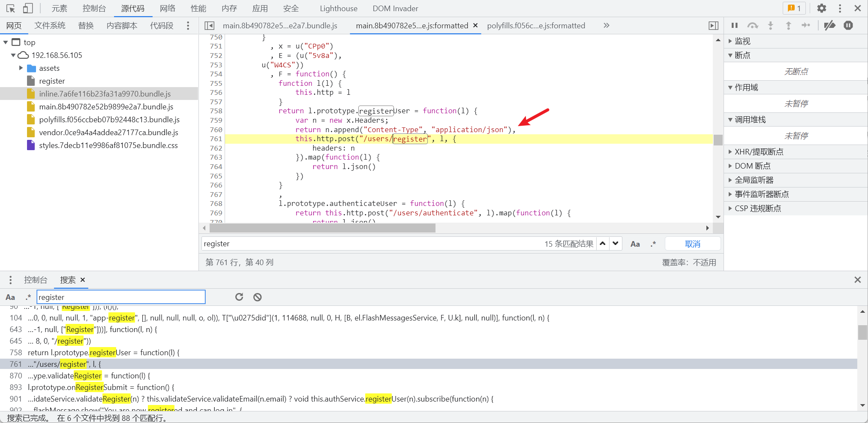Open styles.7decb11e9986af81075e.bundle.css file
Screen dimensions: 868x423
click(108, 145)
